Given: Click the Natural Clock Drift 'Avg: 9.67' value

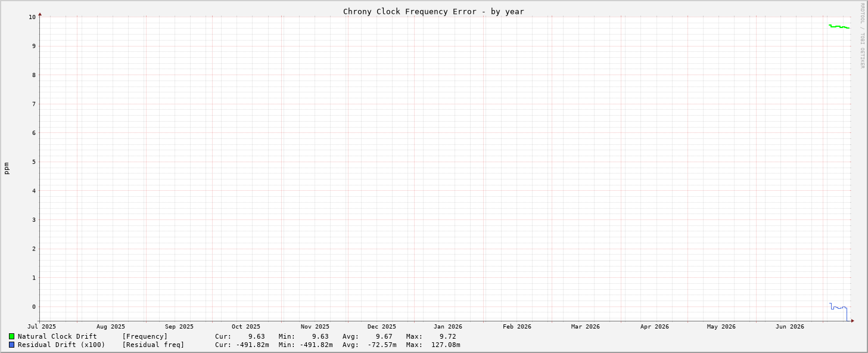Looking at the screenshot, I should (368, 336).
